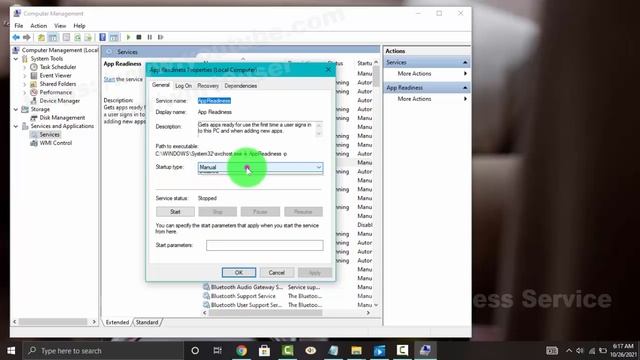Click the Service name field
The image size is (640, 360).
pos(214,101)
